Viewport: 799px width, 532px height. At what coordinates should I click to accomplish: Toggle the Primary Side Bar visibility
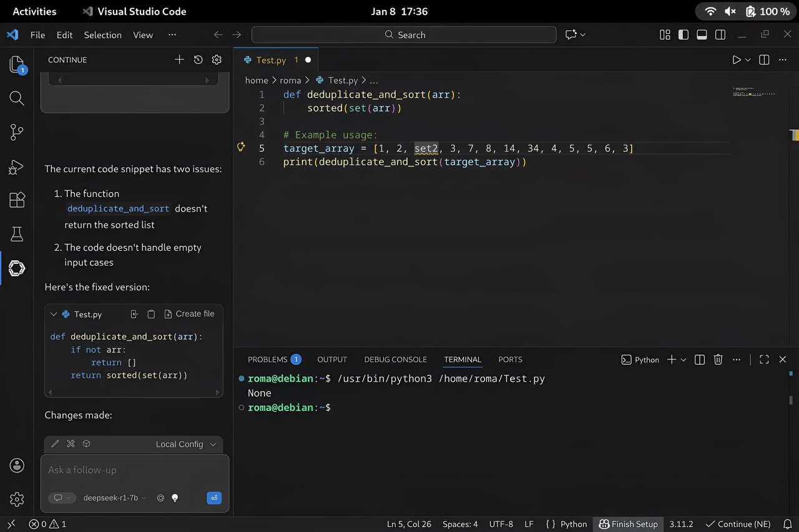pyautogui.click(x=684, y=35)
